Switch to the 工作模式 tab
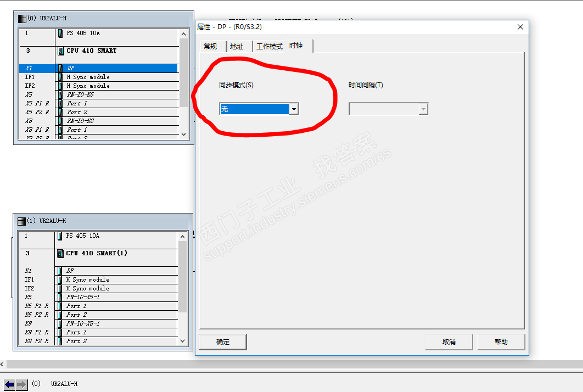 pos(270,47)
